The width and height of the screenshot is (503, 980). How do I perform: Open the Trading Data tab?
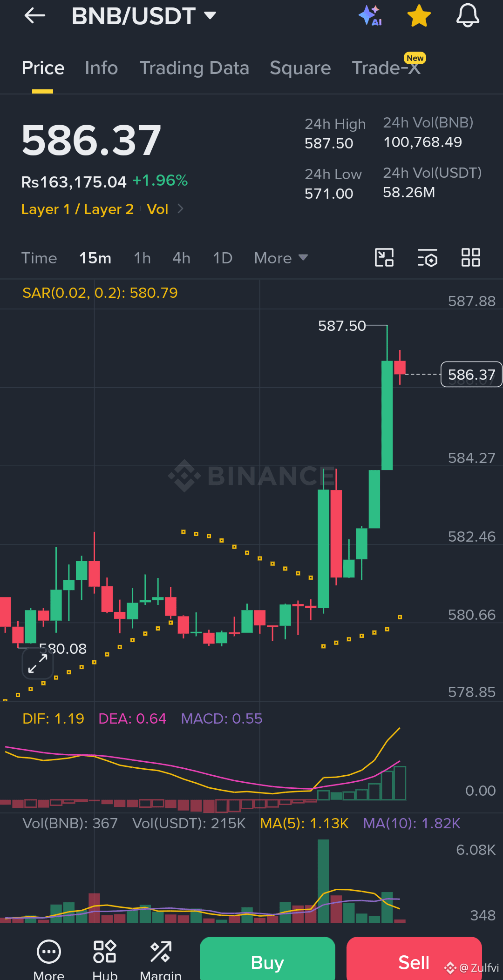[194, 68]
